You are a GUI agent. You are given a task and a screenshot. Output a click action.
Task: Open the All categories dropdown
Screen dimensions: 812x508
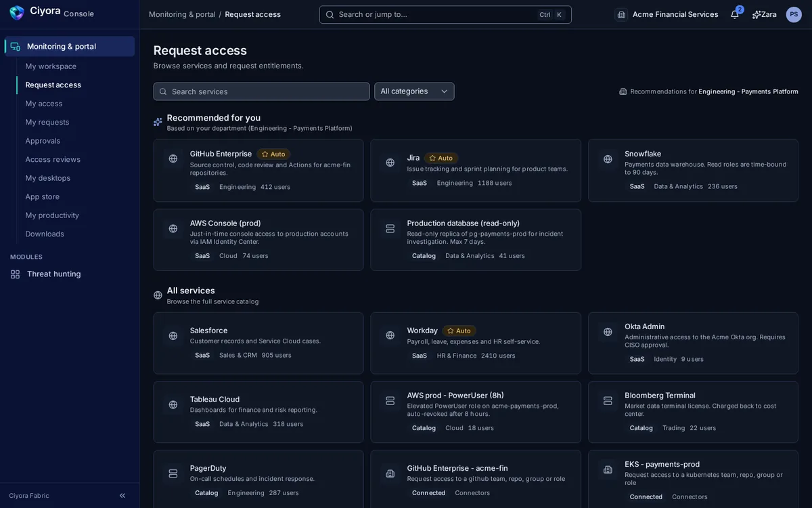click(x=414, y=91)
